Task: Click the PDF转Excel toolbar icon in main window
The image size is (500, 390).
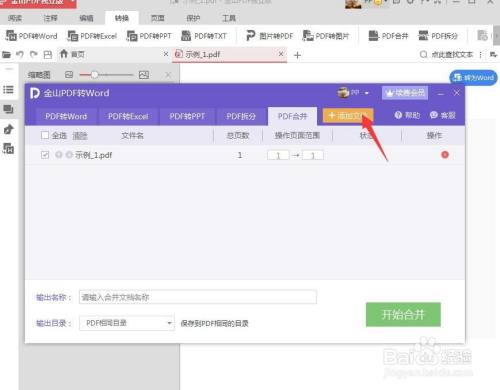Action: coord(92,36)
